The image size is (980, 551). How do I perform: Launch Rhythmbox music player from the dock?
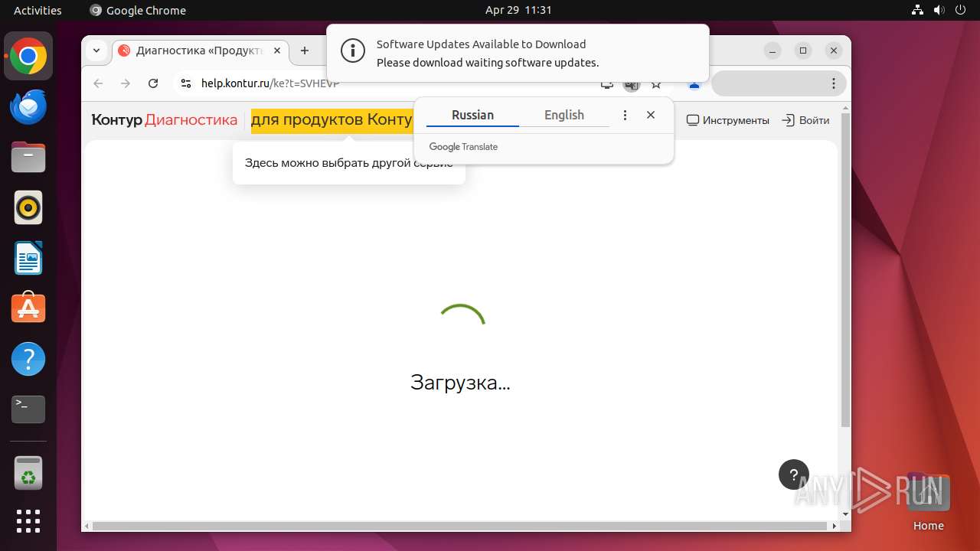28,207
